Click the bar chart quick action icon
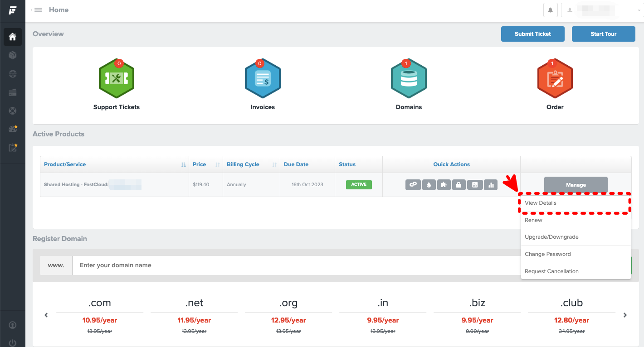The height and width of the screenshot is (347, 644). 491,185
